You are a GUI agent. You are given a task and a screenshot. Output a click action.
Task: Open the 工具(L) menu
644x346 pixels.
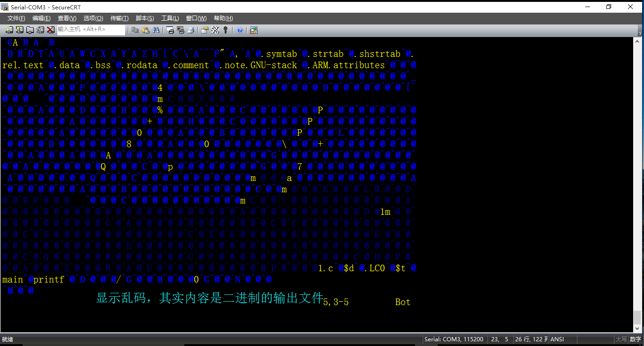pos(170,18)
